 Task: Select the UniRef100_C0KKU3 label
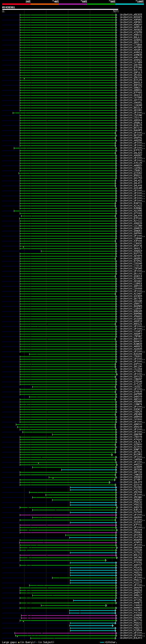point(131,605)
